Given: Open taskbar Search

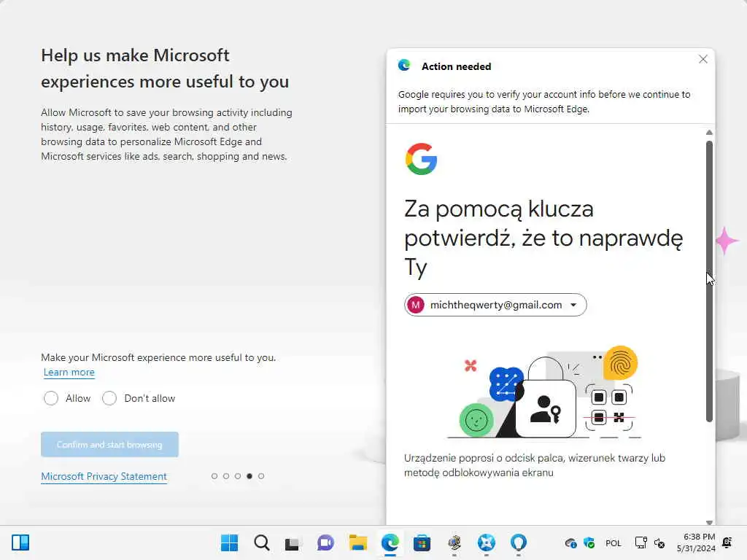Looking at the screenshot, I should click(262, 542).
